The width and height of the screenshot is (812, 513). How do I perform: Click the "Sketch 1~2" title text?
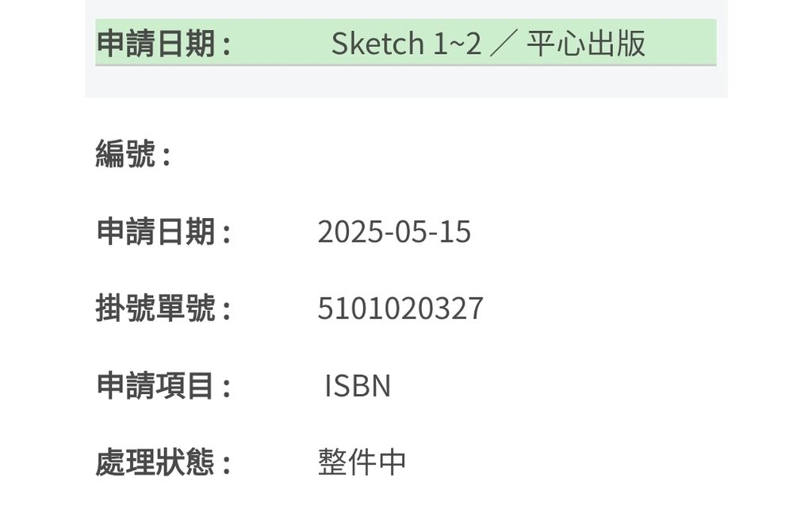(406, 43)
